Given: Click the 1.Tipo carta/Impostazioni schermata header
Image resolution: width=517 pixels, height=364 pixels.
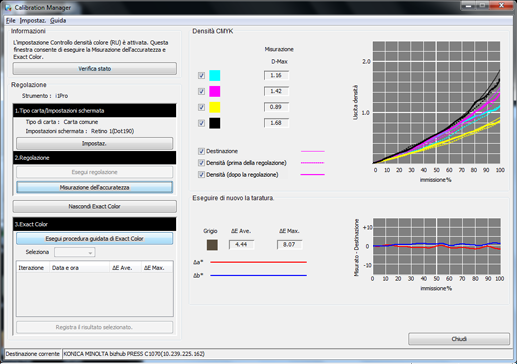Looking at the screenshot, I should (x=95, y=111).
